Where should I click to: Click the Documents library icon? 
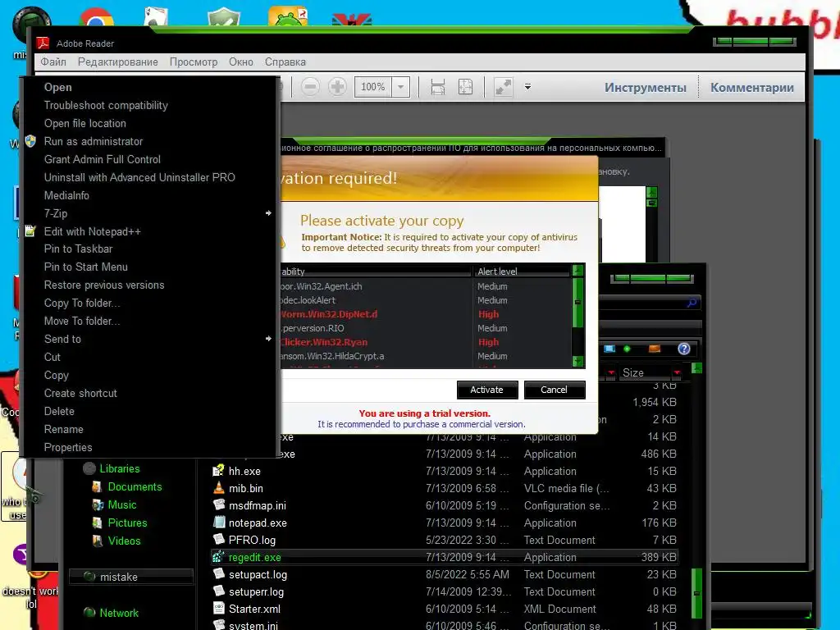[97, 486]
